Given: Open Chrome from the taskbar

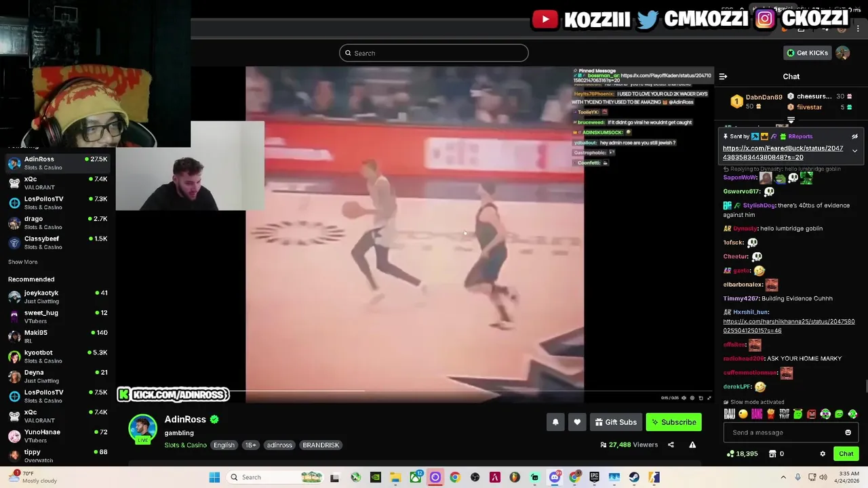Looking at the screenshot, I should tap(455, 477).
